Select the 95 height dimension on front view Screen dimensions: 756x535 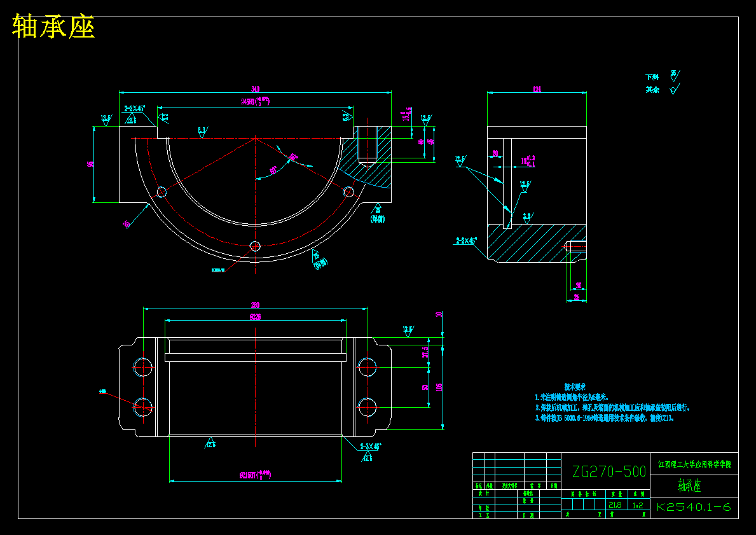tap(89, 164)
